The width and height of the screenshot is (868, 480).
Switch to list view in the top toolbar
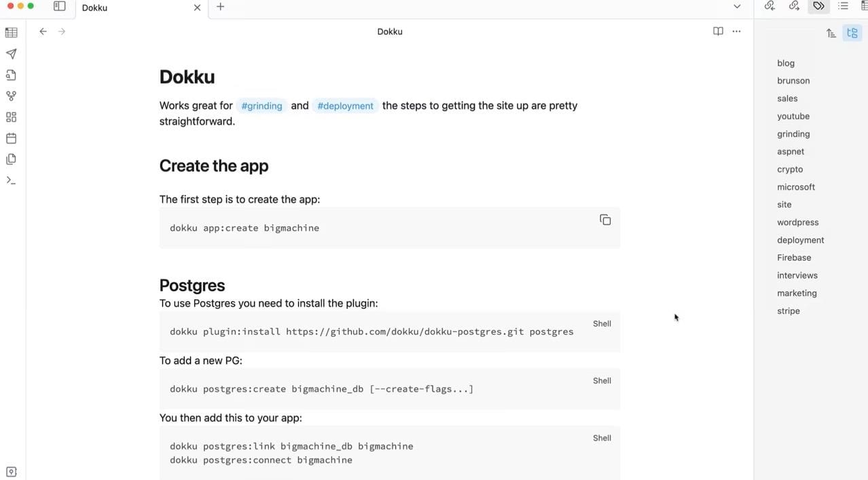click(x=843, y=6)
